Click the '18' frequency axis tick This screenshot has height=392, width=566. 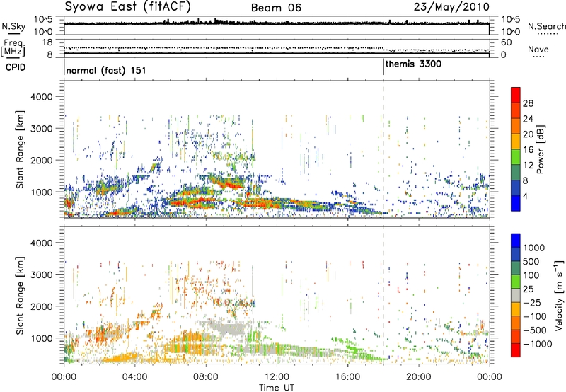(47, 42)
